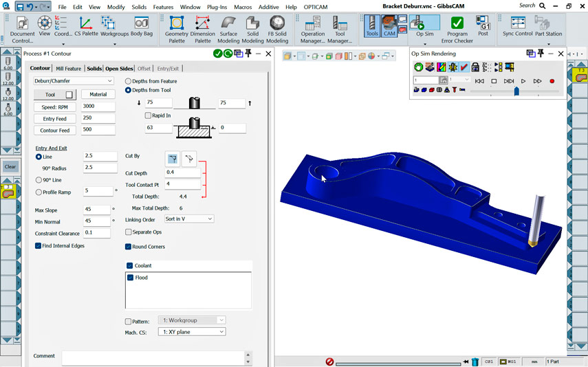Open the Plug-Ins menu
Screen dimensions: 588x367
coord(217,7)
